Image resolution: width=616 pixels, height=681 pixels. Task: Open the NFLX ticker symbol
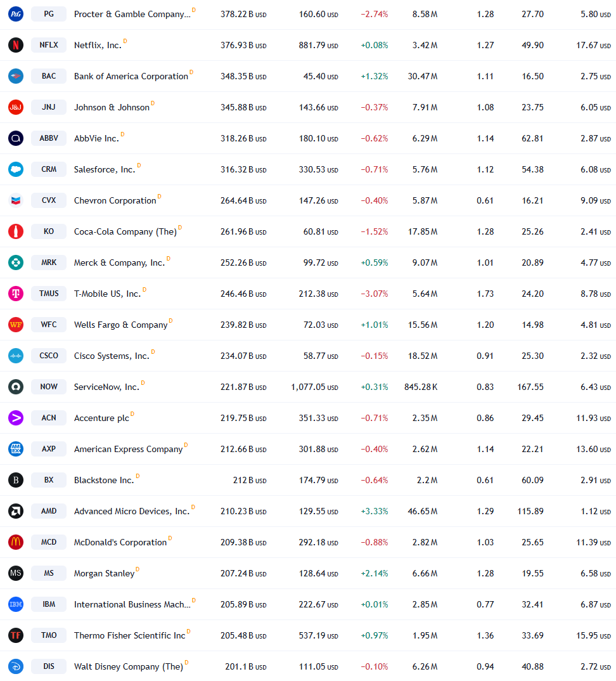49,45
